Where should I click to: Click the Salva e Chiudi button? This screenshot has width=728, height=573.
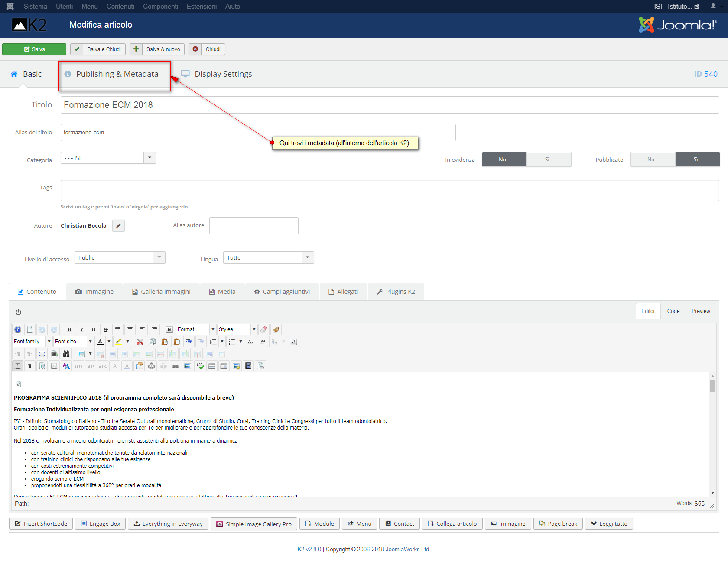pyautogui.click(x=98, y=49)
